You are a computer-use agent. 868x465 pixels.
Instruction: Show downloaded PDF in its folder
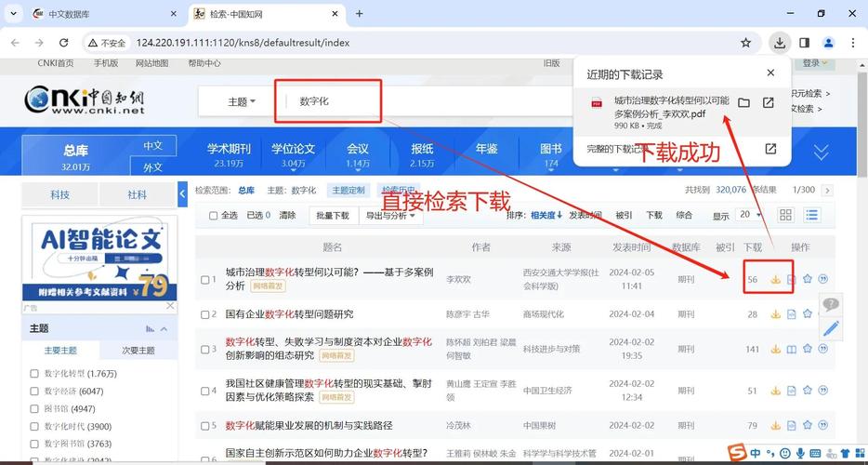point(744,102)
